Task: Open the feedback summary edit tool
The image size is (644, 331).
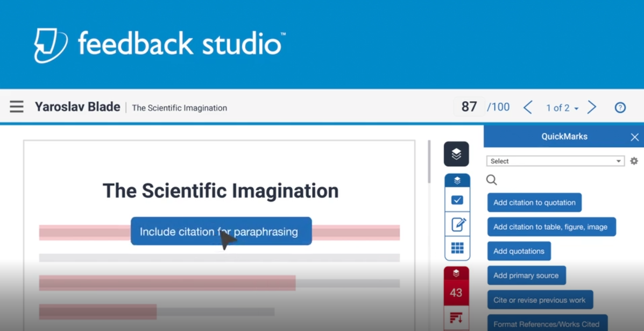Action: [x=457, y=224]
